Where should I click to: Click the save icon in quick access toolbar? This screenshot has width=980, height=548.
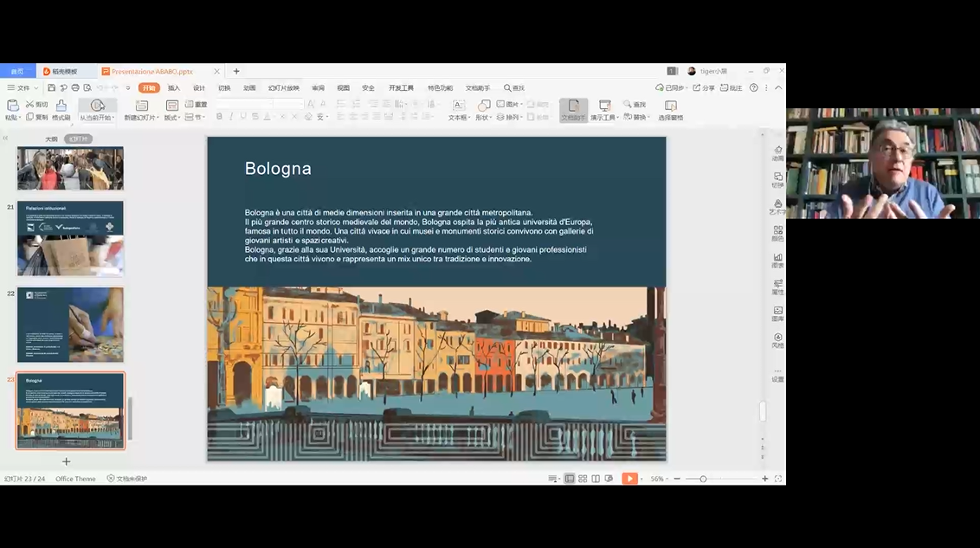[x=53, y=87]
